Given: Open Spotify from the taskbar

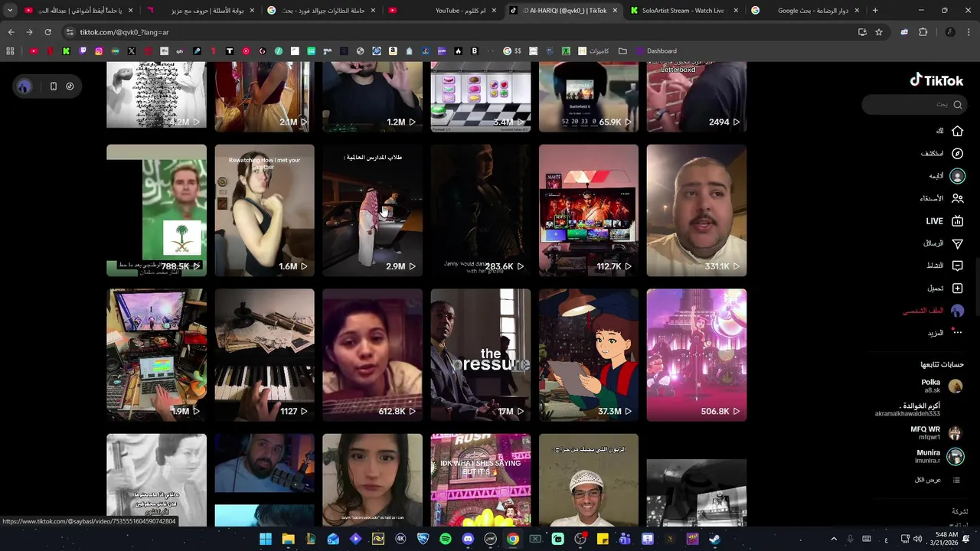Looking at the screenshot, I should tap(446, 539).
